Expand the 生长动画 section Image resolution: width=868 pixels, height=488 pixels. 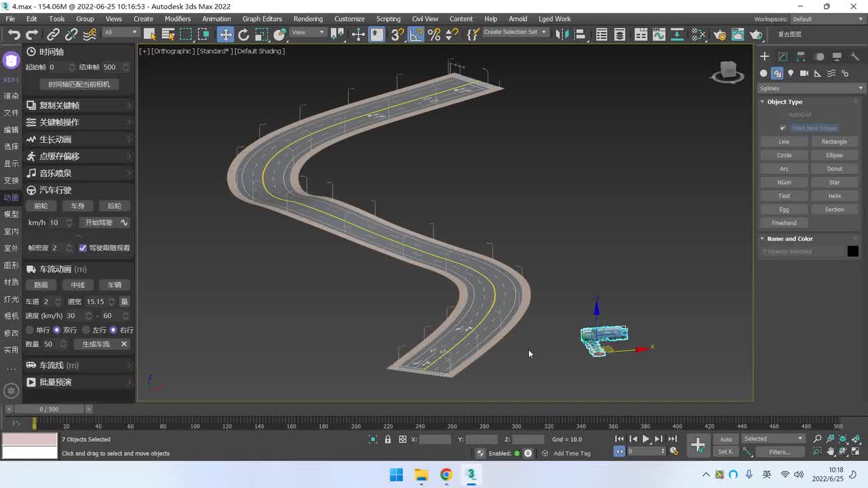(x=79, y=139)
